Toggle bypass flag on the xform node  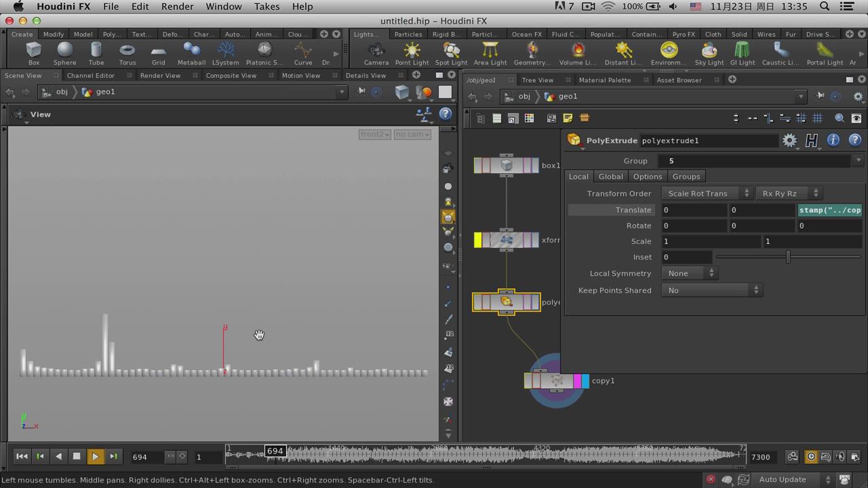[477, 240]
